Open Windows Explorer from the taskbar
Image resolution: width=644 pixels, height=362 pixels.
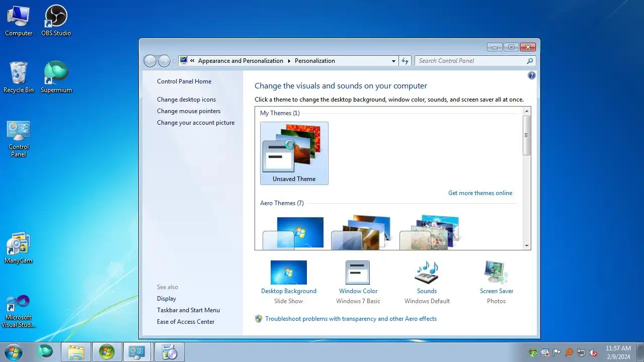(x=76, y=352)
